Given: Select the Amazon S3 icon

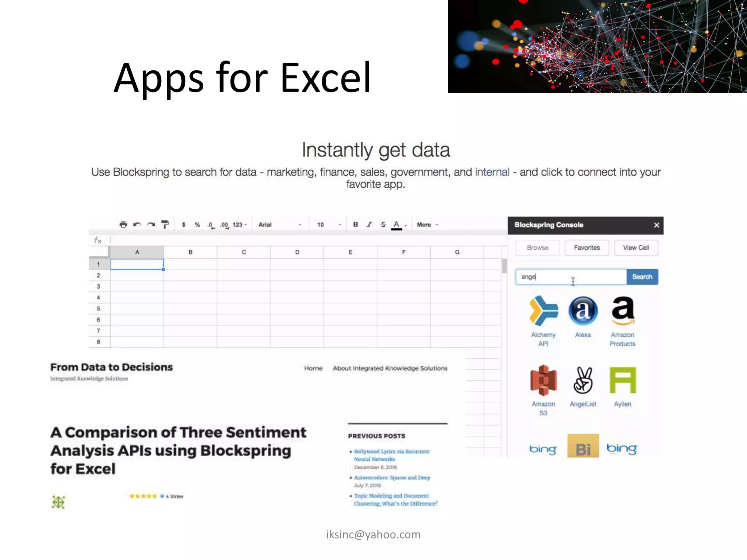Looking at the screenshot, I should coord(543,381).
